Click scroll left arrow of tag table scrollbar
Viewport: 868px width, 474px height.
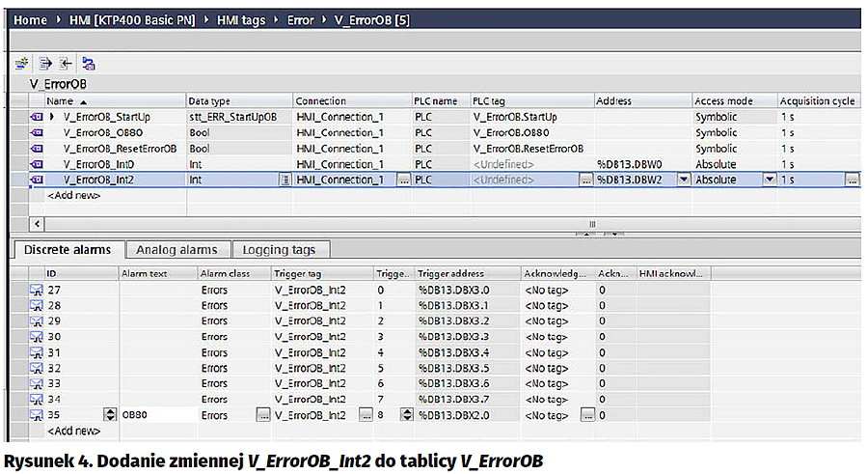(x=37, y=223)
